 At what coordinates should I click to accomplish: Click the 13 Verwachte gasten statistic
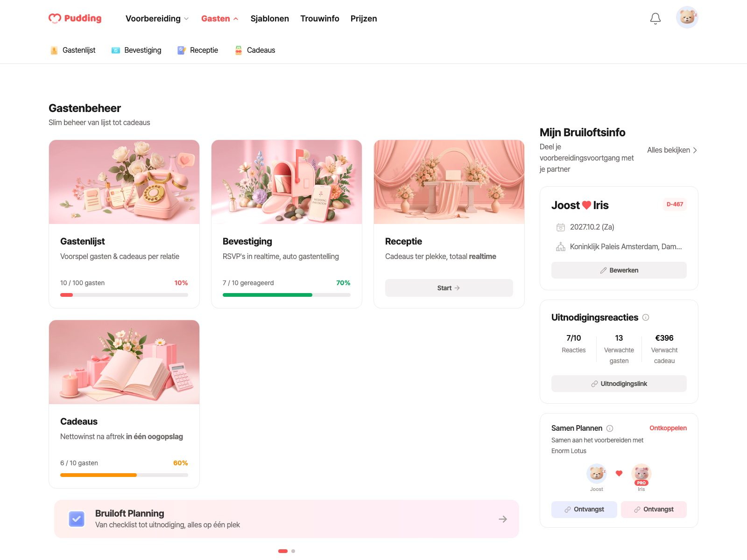coord(619,349)
